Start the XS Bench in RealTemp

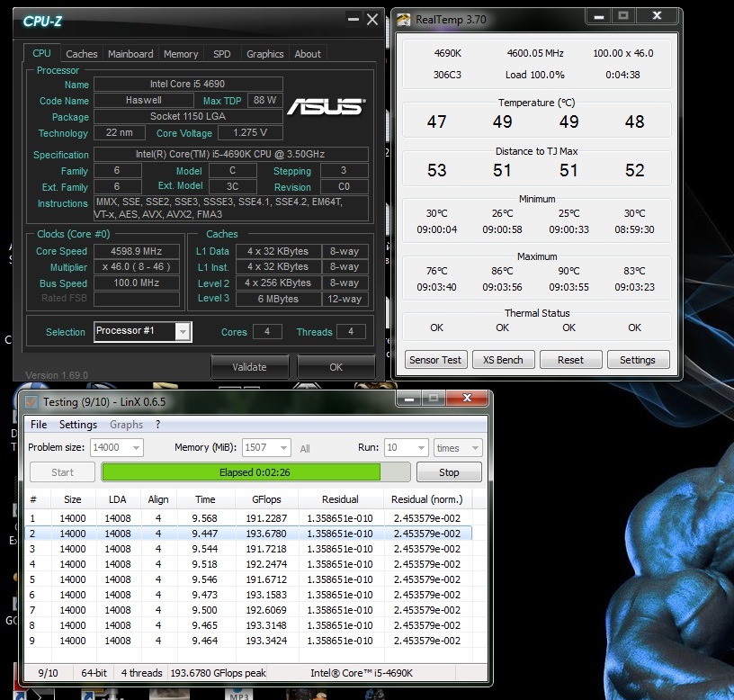click(x=503, y=360)
